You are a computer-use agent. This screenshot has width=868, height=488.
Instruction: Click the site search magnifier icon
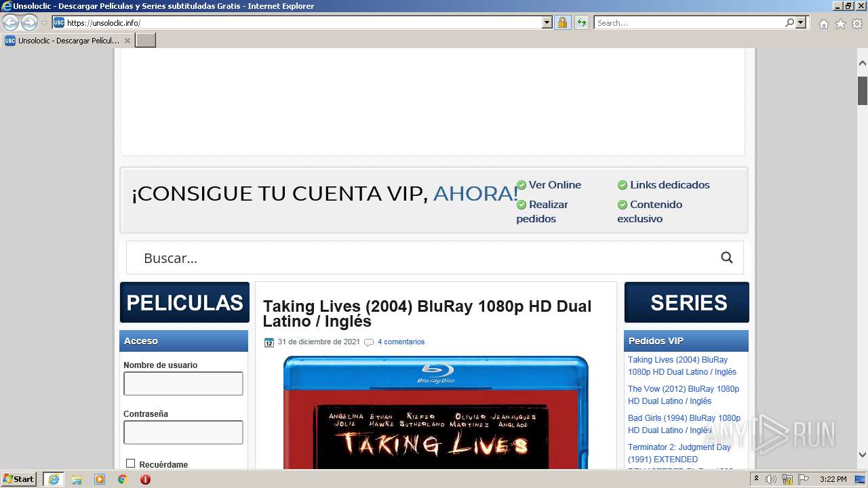point(727,258)
